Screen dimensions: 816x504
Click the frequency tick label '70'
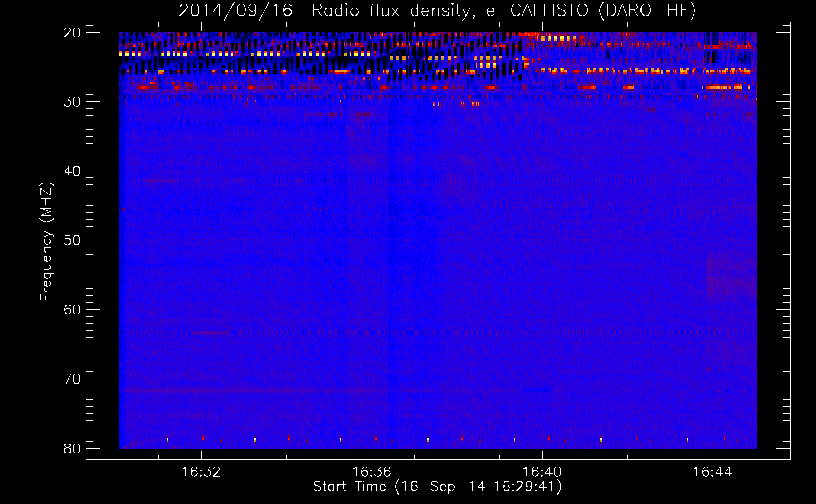[x=72, y=379]
